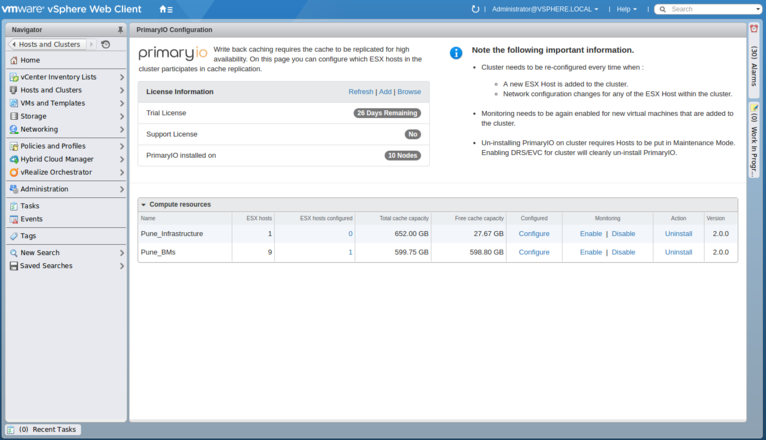Click the search magnifier icon in header
Image resolution: width=766 pixels, height=440 pixels.
point(662,9)
